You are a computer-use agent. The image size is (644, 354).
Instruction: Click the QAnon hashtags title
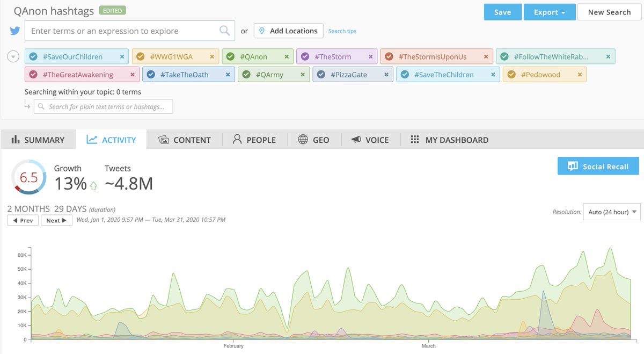(x=54, y=11)
